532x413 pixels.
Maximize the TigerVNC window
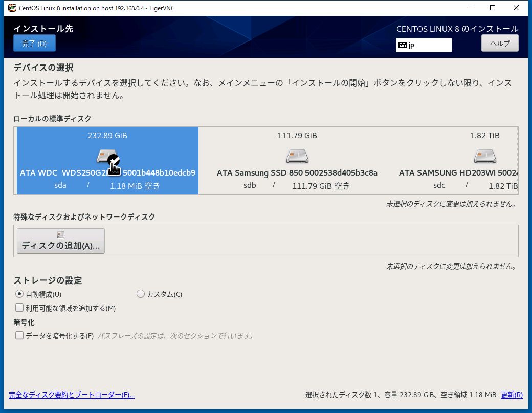pyautogui.click(x=493, y=8)
